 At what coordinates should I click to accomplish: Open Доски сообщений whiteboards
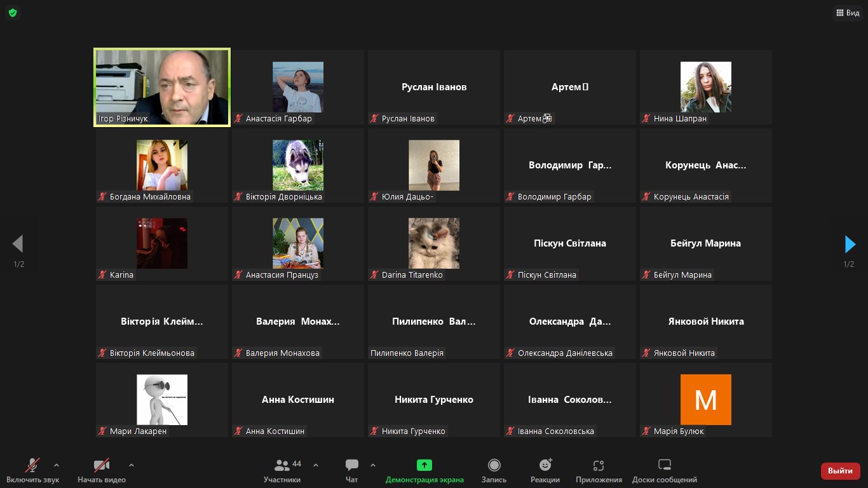point(664,470)
